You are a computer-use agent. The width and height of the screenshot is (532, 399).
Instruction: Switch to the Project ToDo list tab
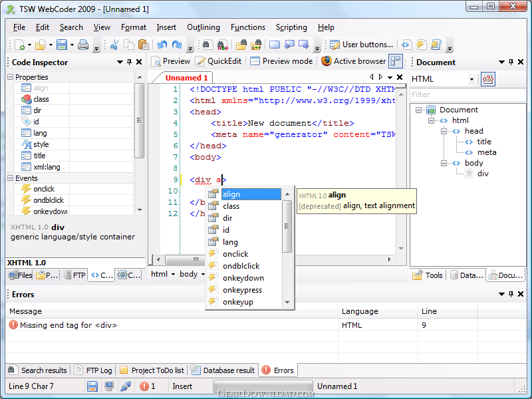tap(152, 370)
